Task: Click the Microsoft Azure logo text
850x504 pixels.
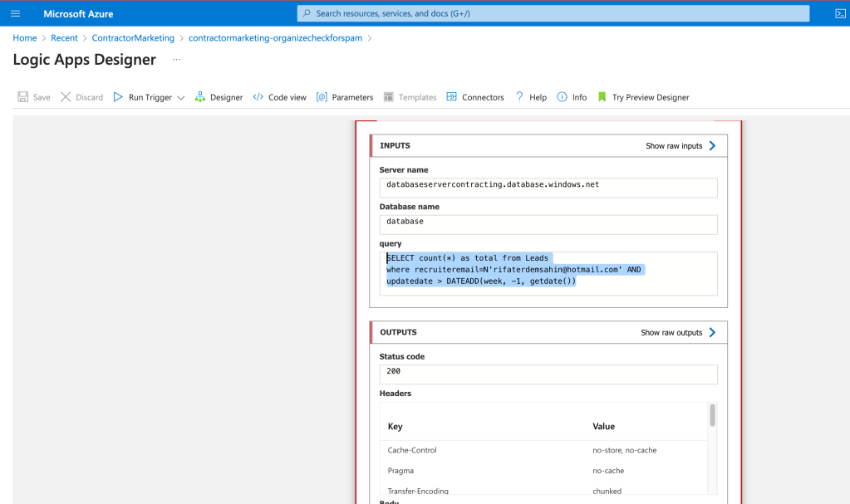Action: (x=78, y=13)
